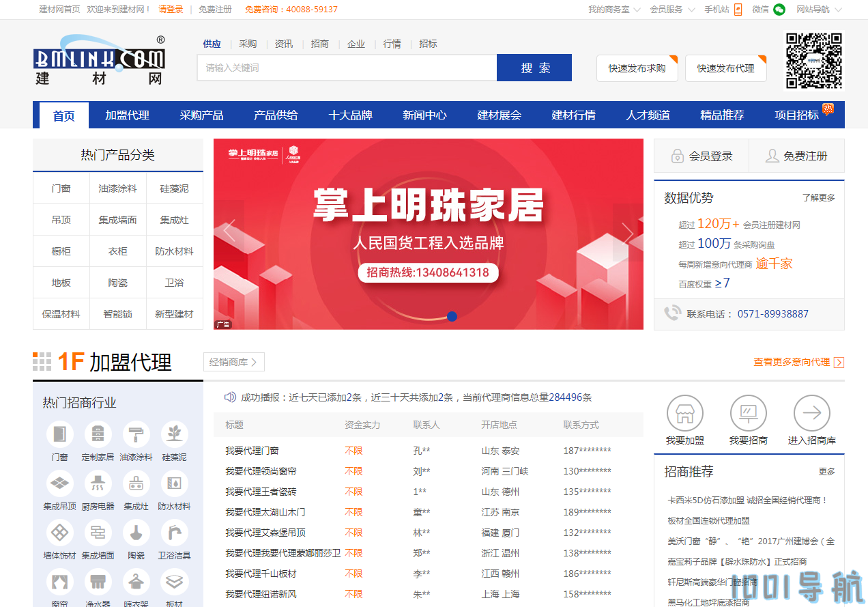Click the 快速发布求购 button
868x607 pixels.
tap(636, 68)
